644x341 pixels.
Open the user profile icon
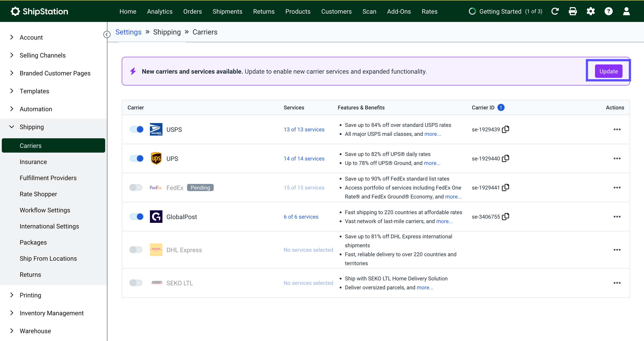point(627,11)
